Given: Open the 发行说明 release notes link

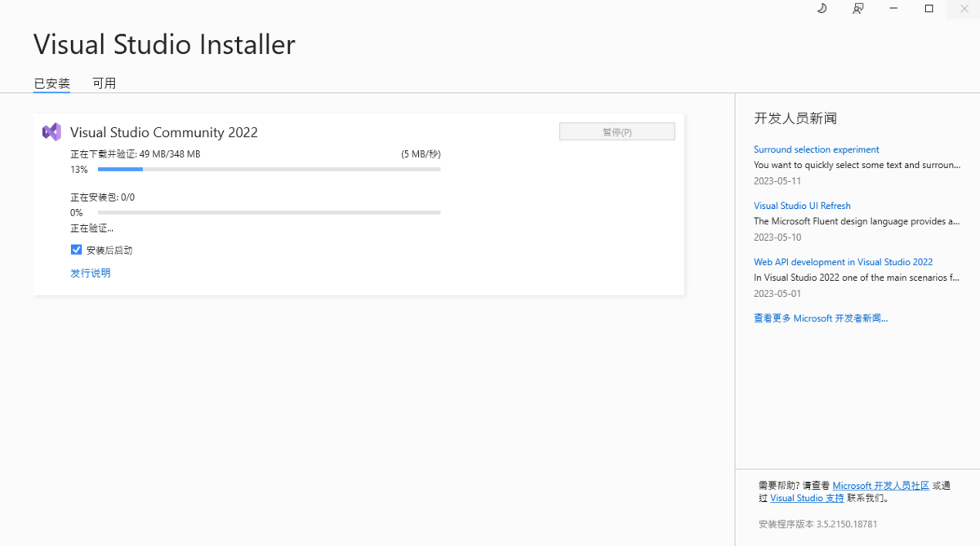Looking at the screenshot, I should coord(91,272).
